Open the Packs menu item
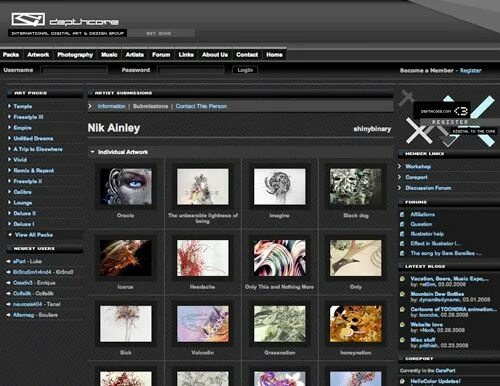Image resolution: width=500 pixels, height=386 pixels. click(x=11, y=55)
